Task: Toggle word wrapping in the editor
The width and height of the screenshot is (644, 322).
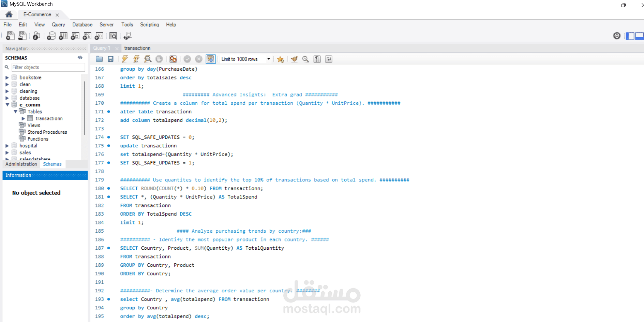Action: point(329,59)
